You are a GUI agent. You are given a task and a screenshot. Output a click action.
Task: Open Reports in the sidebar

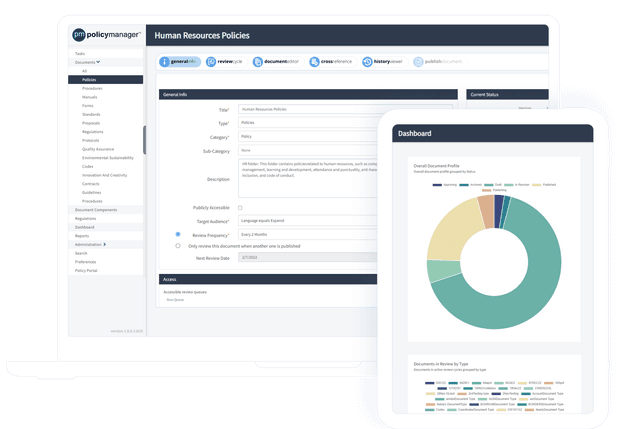point(82,236)
